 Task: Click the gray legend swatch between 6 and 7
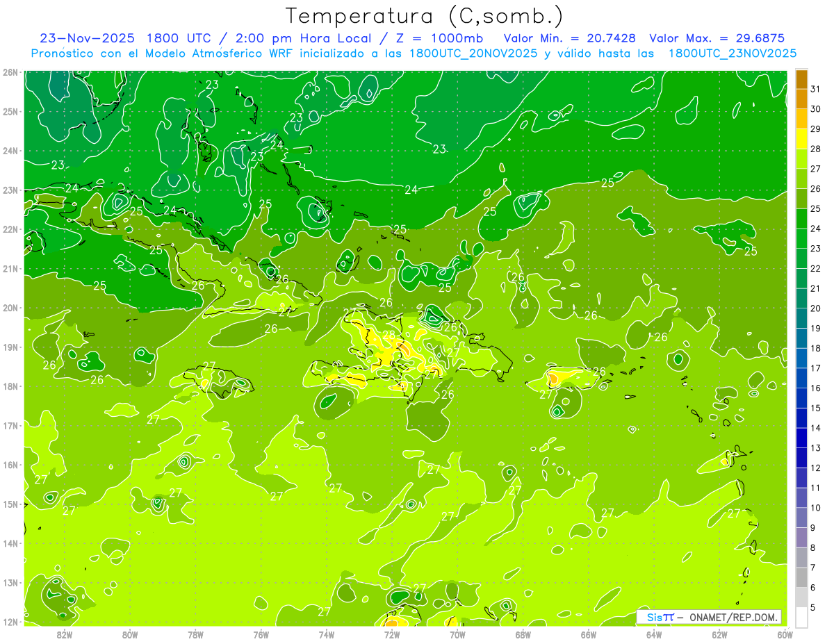click(x=801, y=577)
